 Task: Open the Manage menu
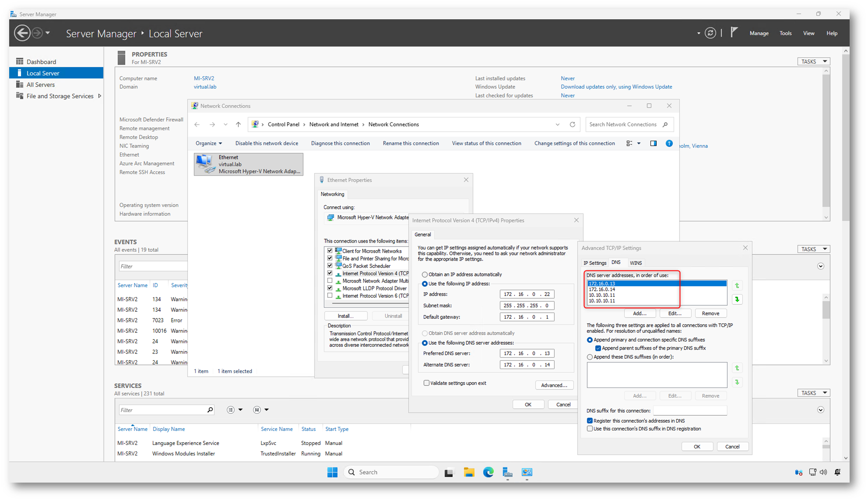pyautogui.click(x=759, y=33)
